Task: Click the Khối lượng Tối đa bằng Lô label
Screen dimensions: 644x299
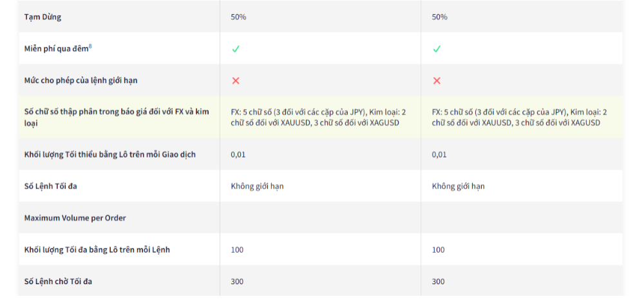Action: [97, 249]
